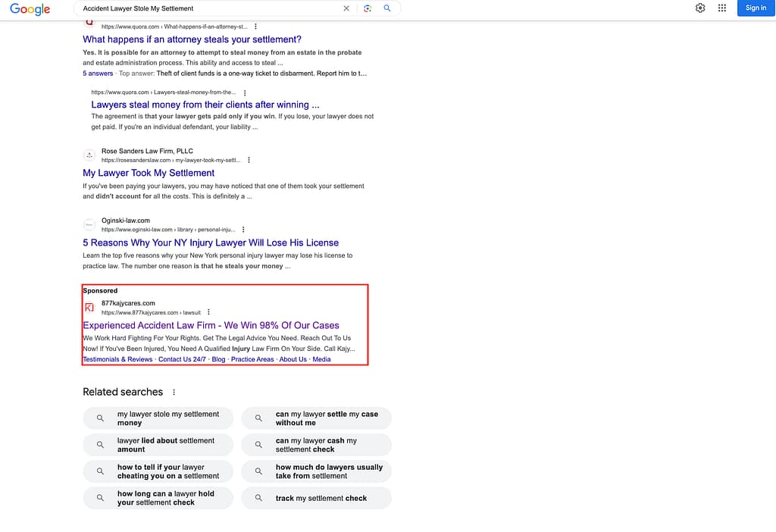Select 'lawyer lied about settlement amount' suggestion
Screen dimensions: 776x532
158,445
